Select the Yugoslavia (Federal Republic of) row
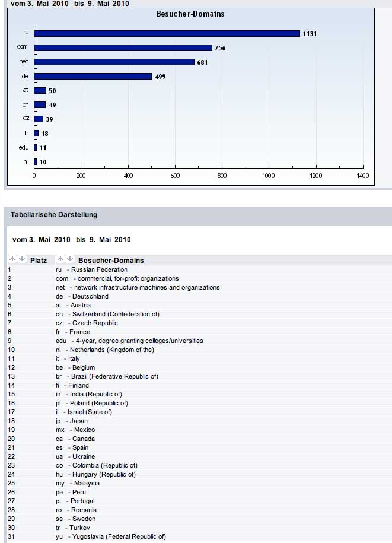Viewport: 392px width, 543px height. click(x=116, y=536)
